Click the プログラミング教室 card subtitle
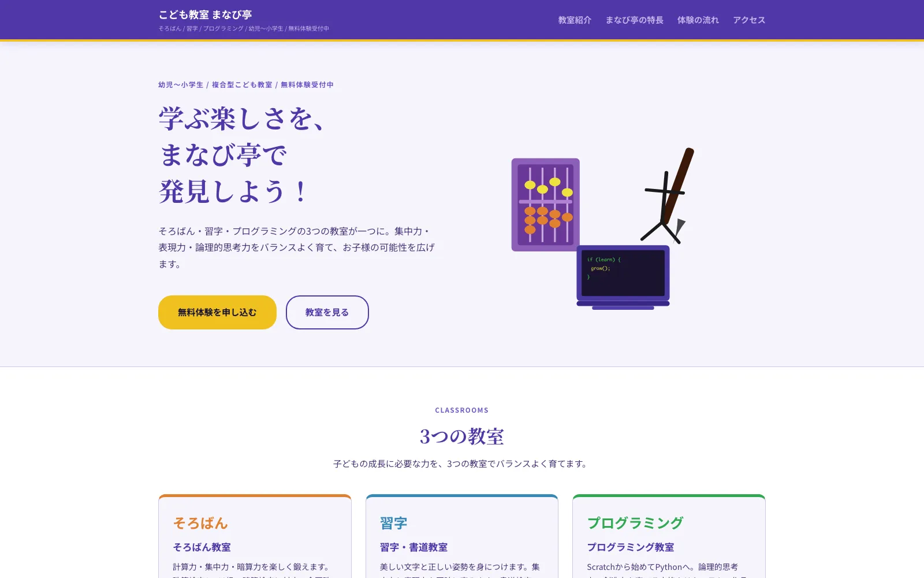 [631, 547]
